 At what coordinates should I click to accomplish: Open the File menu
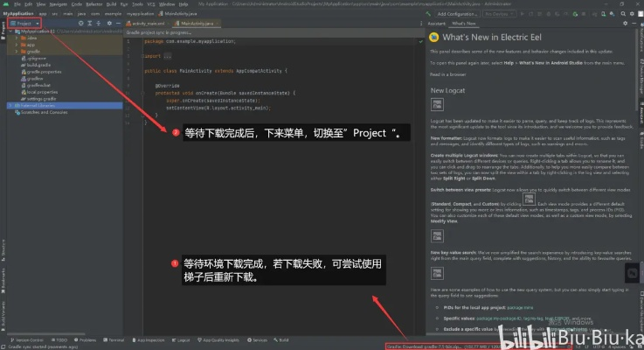pyautogui.click(x=17, y=4)
